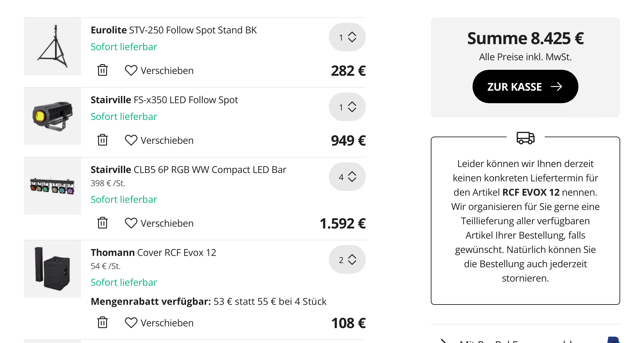Delete Eurolite STV-250 stand with trash icon
Screen dimensions: 644x343
[x=103, y=70]
